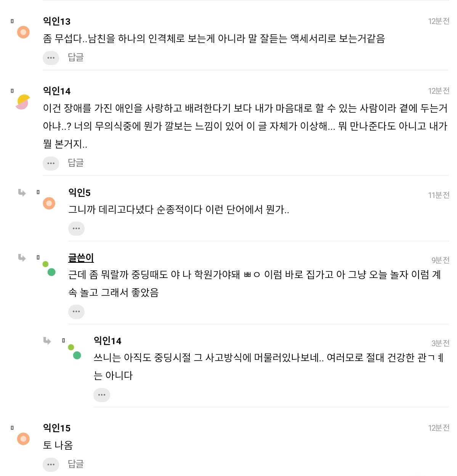The width and height of the screenshot is (457, 476).
Task: Click 익인13's orange profile avatar
Action: tap(23, 32)
